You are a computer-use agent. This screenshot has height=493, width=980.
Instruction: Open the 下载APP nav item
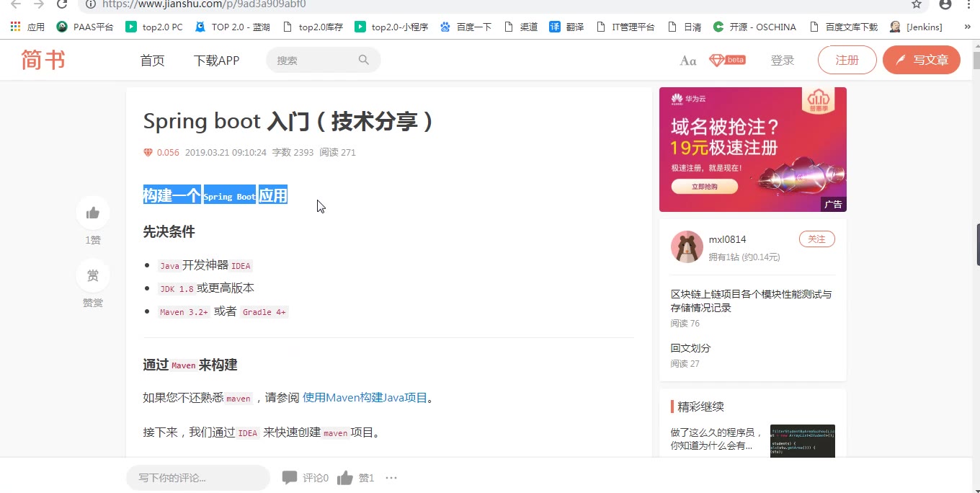pos(216,61)
